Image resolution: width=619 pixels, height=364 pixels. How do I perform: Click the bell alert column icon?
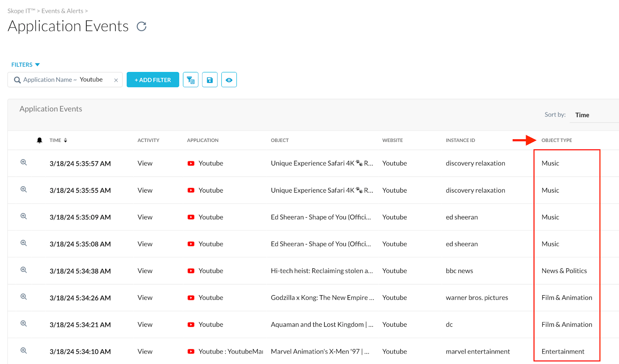(x=39, y=140)
